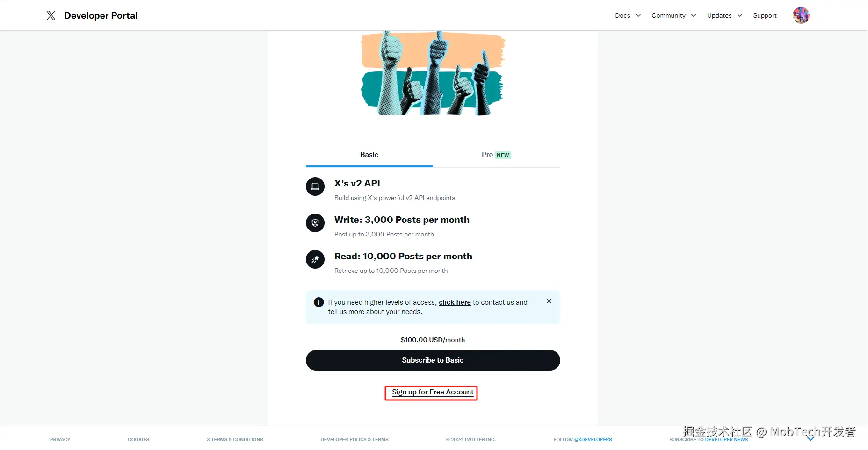Click the laptop icon beside X's v2 API
This screenshot has height=450, width=868.
click(315, 186)
